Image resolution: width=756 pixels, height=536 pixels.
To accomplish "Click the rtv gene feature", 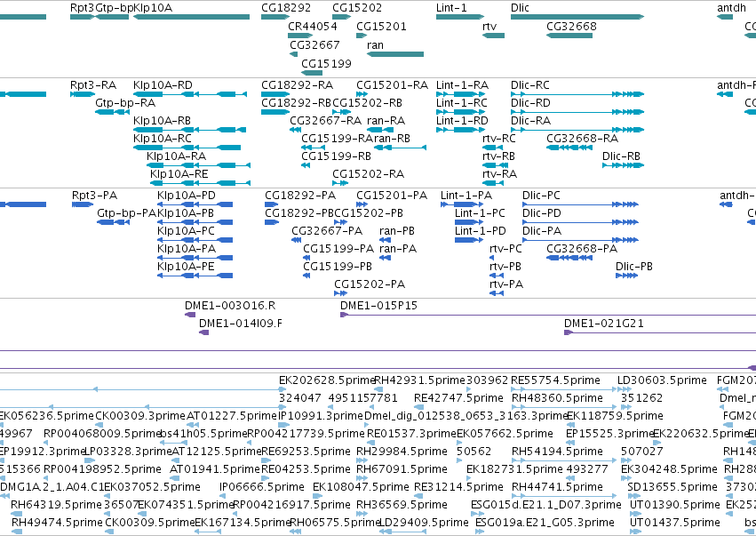I will pyautogui.click(x=494, y=36).
